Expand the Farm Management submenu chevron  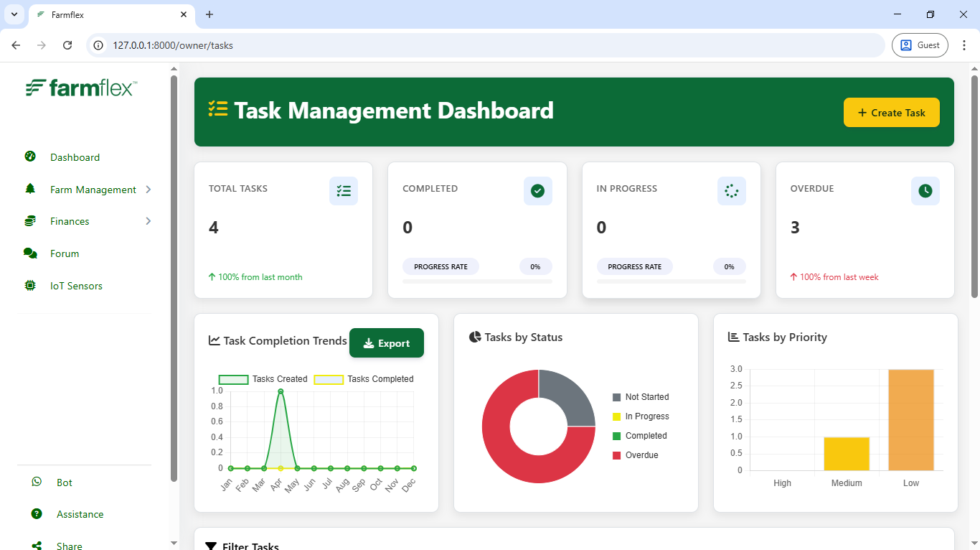click(149, 190)
